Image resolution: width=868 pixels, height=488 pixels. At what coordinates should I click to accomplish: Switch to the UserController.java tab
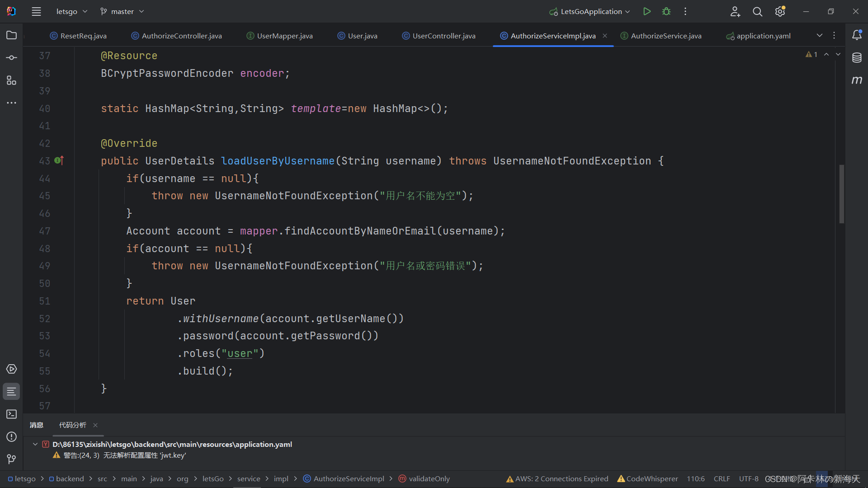(x=443, y=36)
